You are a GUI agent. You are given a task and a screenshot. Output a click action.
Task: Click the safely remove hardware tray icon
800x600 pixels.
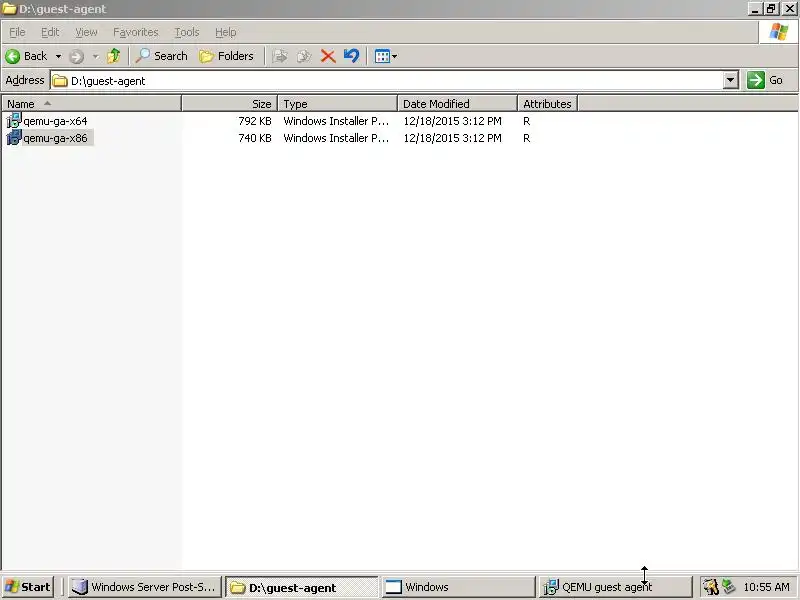[728, 587]
